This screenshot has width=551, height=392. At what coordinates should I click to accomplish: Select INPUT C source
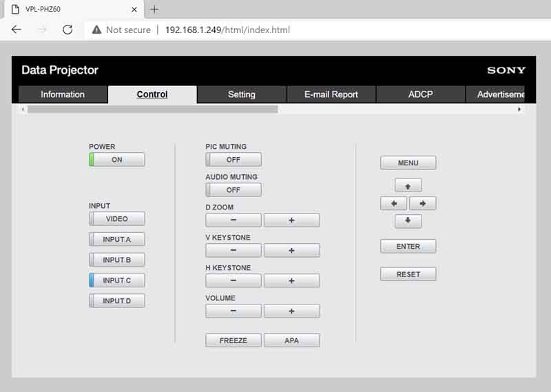(x=116, y=280)
